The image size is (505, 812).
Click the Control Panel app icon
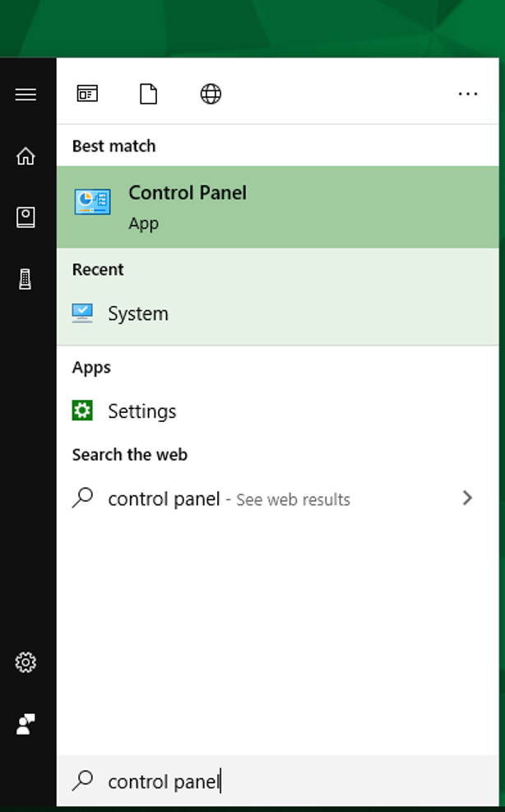coord(92,201)
